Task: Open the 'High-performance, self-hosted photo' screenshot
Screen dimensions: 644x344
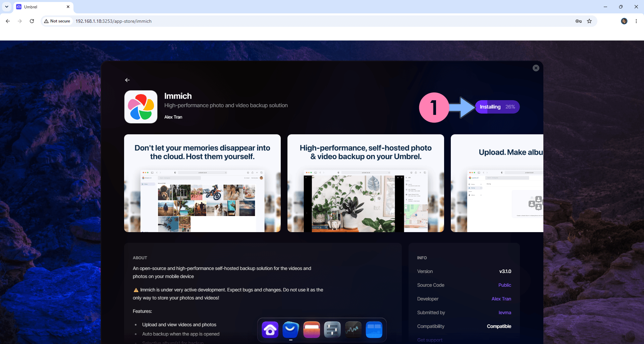Action: click(x=366, y=183)
